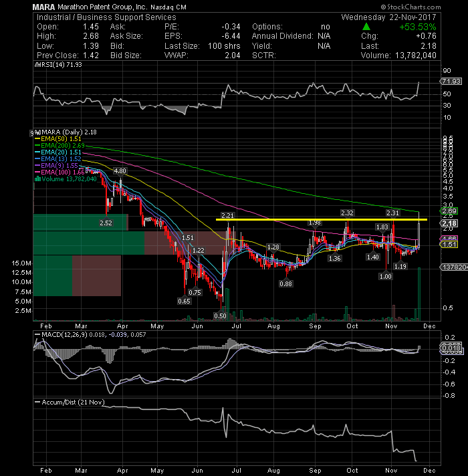The image size is (468, 476).
Task: Click the green EMA(200) legend color dash
Action: (37, 146)
